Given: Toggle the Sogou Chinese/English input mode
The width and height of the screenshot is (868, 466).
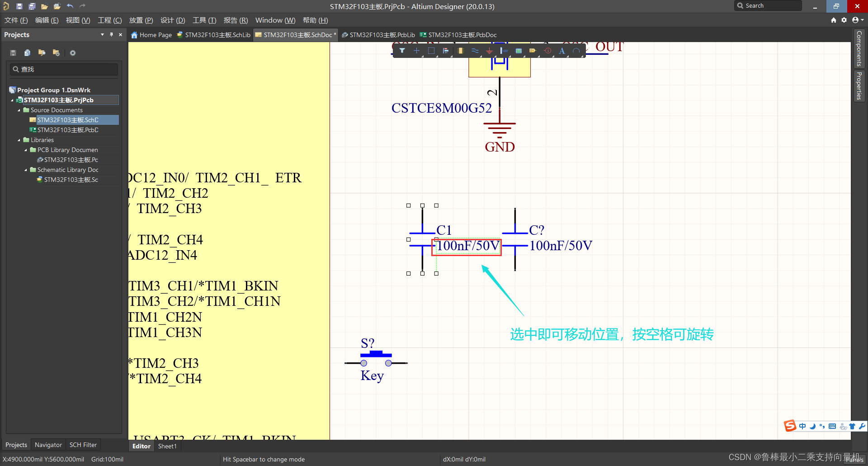Looking at the screenshot, I should [x=802, y=426].
